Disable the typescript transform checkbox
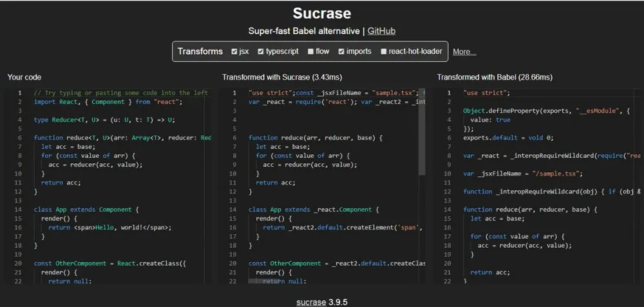The image size is (644, 307). click(261, 52)
